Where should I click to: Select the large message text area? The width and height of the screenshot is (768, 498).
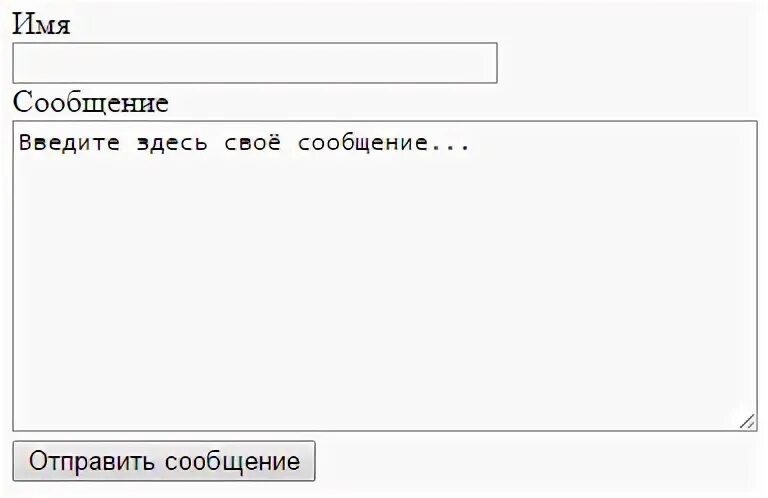[384, 276]
